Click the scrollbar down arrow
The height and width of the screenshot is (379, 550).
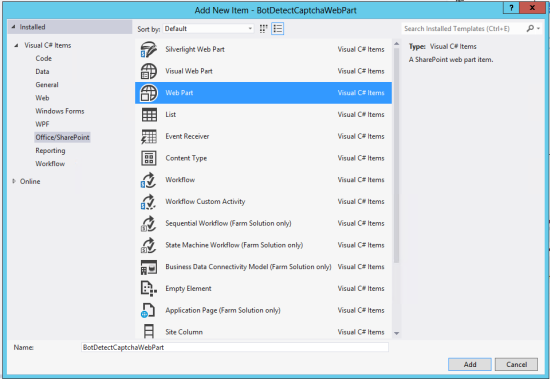tap(396, 333)
